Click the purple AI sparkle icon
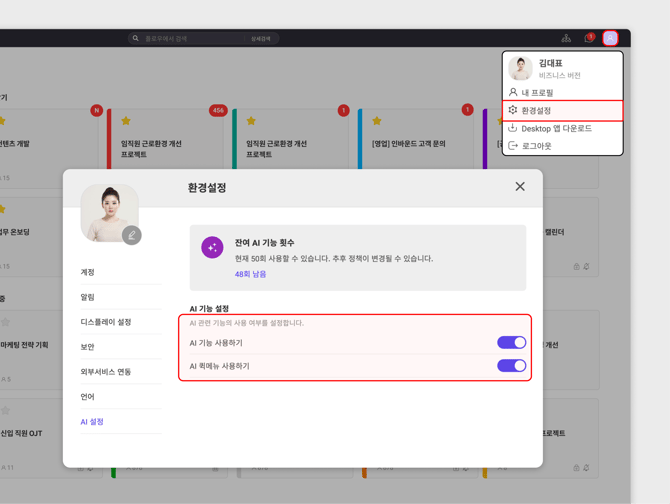This screenshot has height=504, width=670. point(212,247)
